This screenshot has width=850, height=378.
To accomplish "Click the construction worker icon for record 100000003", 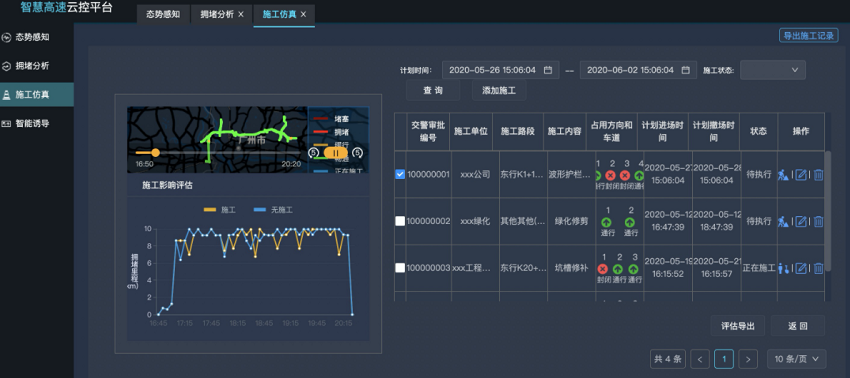I will pos(783,268).
